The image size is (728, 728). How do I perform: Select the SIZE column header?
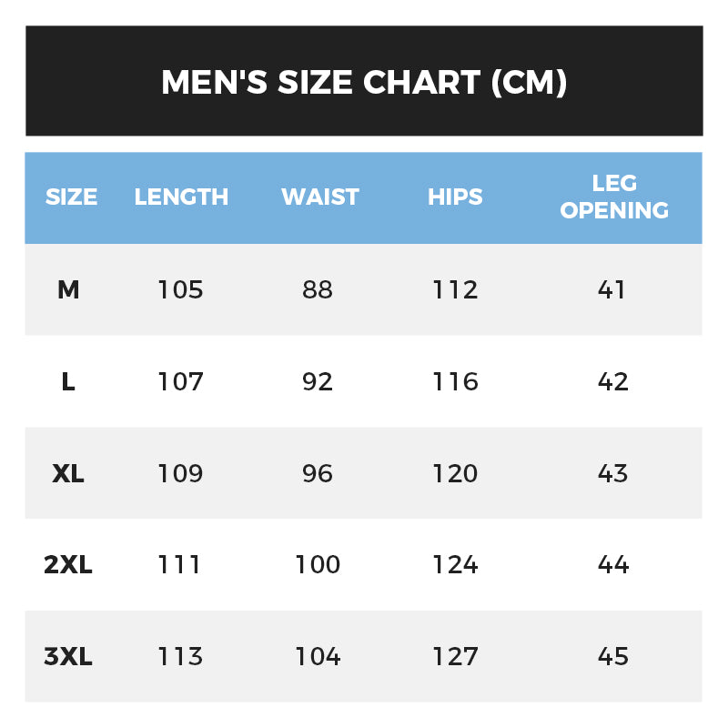tap(71, 197)
